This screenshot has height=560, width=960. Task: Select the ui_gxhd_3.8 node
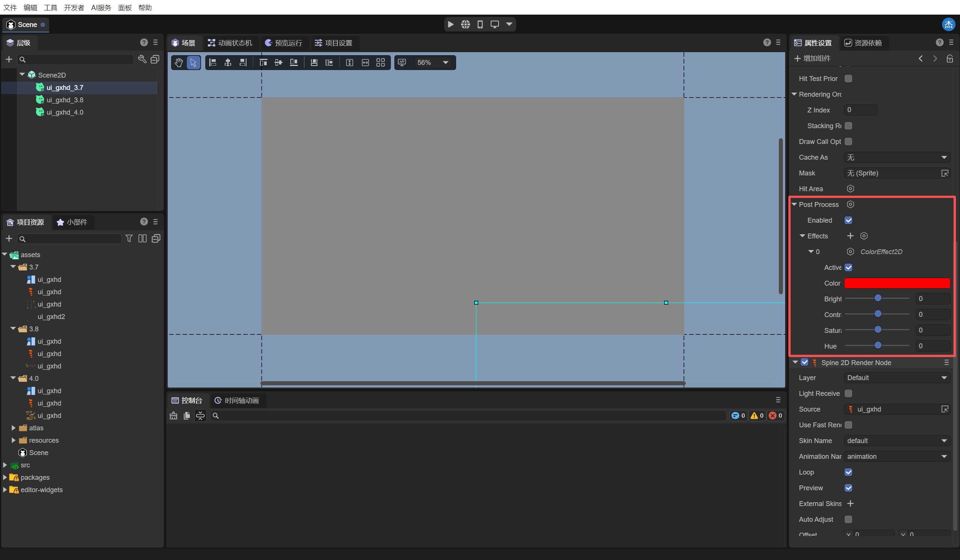point(65,100)
